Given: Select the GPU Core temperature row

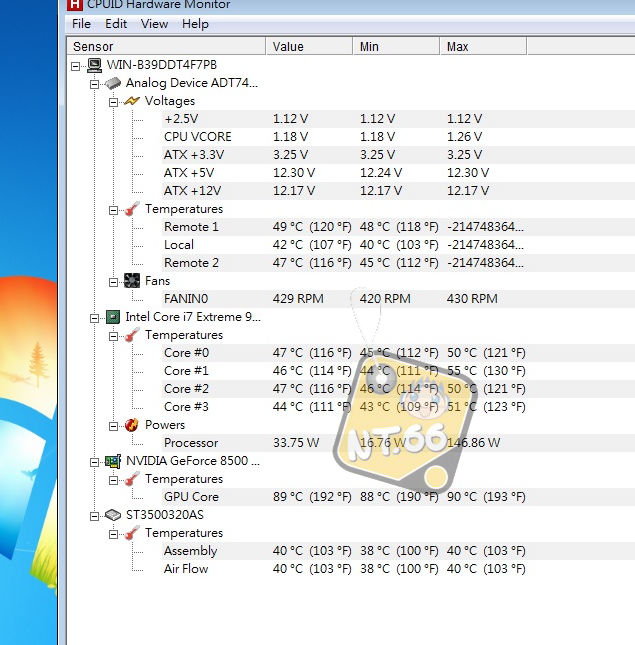Looking at the screenshot, I should [398, 497].
